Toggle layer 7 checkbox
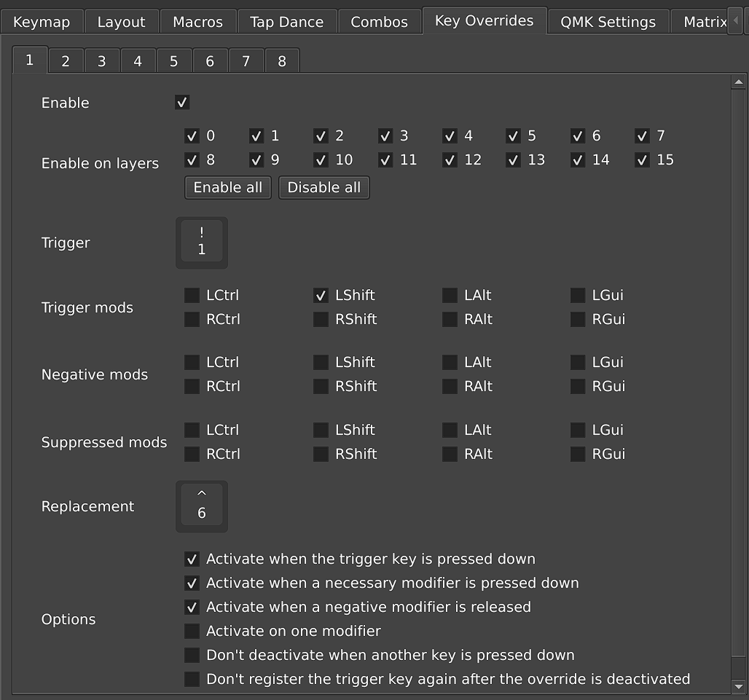Image resolution: width=749 pixels, height=700 pixels. [643, 136]
